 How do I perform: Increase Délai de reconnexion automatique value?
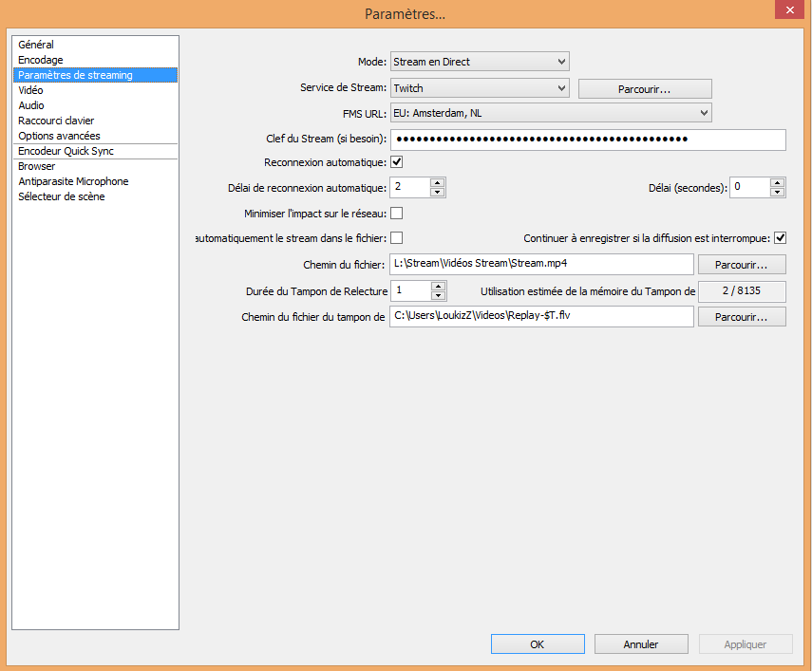pyautogui.click(x=438, y=182)
